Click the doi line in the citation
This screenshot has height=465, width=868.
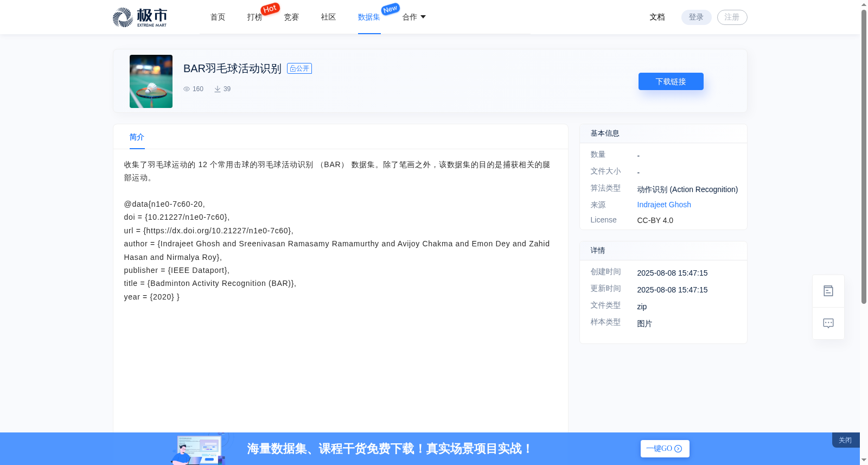pos(177,217)
